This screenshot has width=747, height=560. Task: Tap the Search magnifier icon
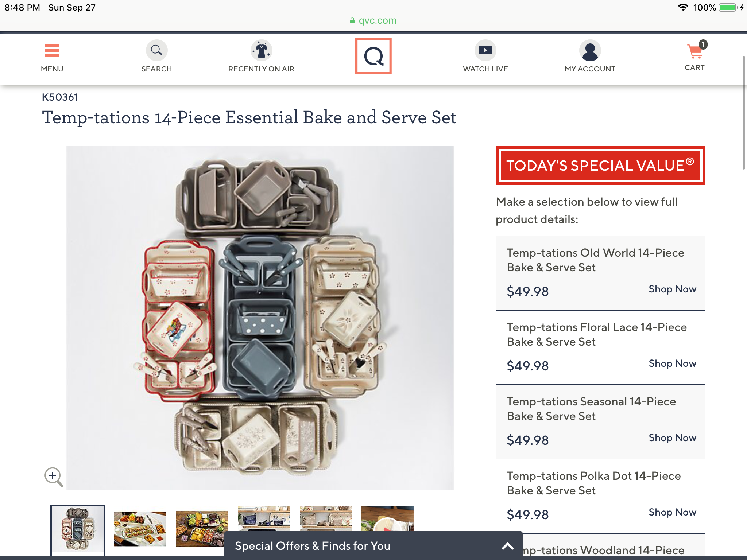[156, 50]
